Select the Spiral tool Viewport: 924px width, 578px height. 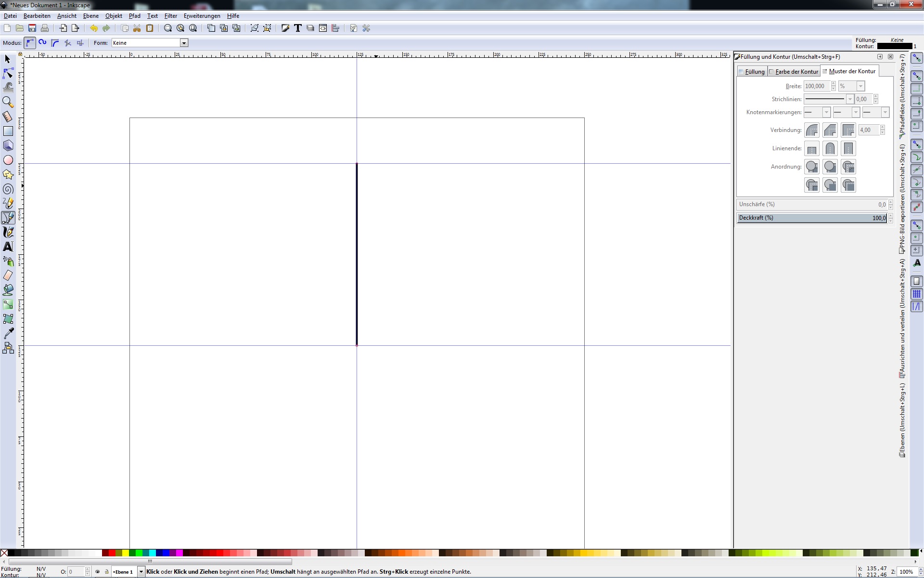pyautogui.click(x=8, y=189)
